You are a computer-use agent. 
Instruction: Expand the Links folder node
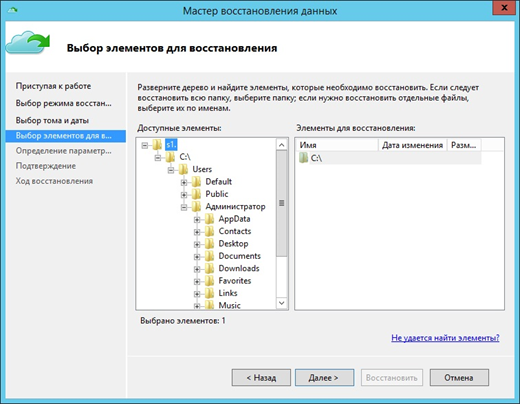197,294
